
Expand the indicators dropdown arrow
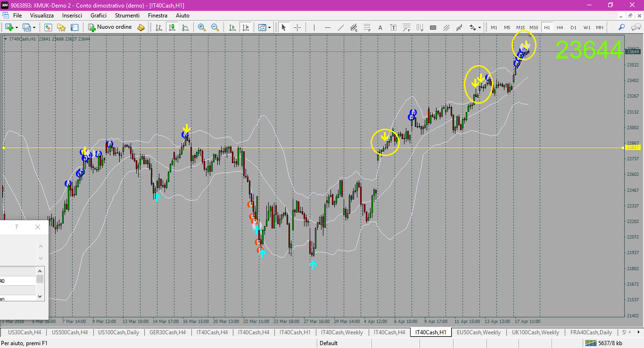[x=269, y=27]
